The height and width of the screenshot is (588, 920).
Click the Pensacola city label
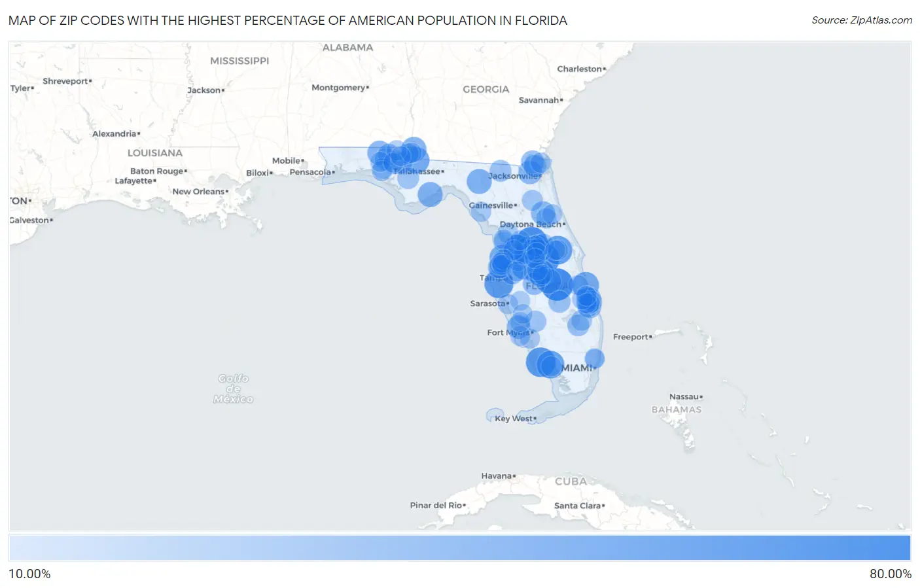click(x=310, y=172)
